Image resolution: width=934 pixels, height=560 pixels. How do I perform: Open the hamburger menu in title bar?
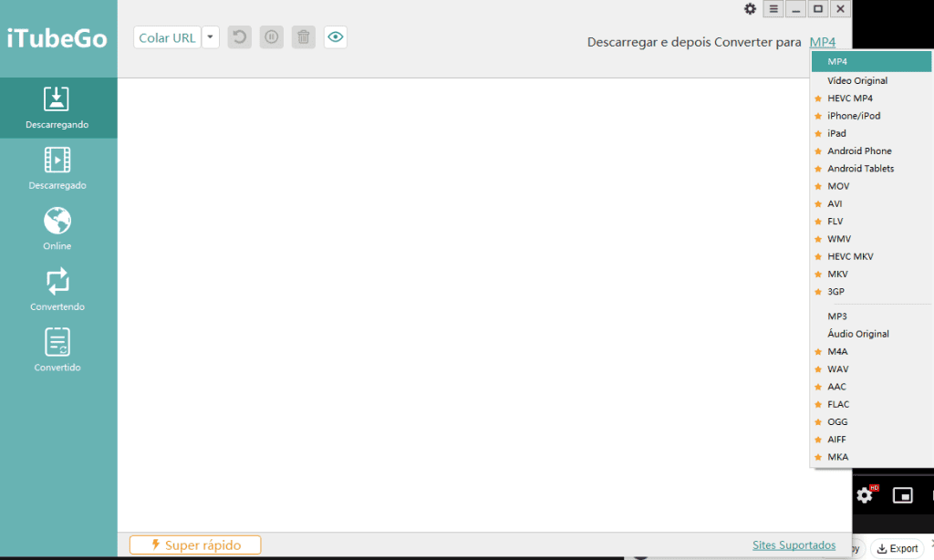[x=773, y=9]
